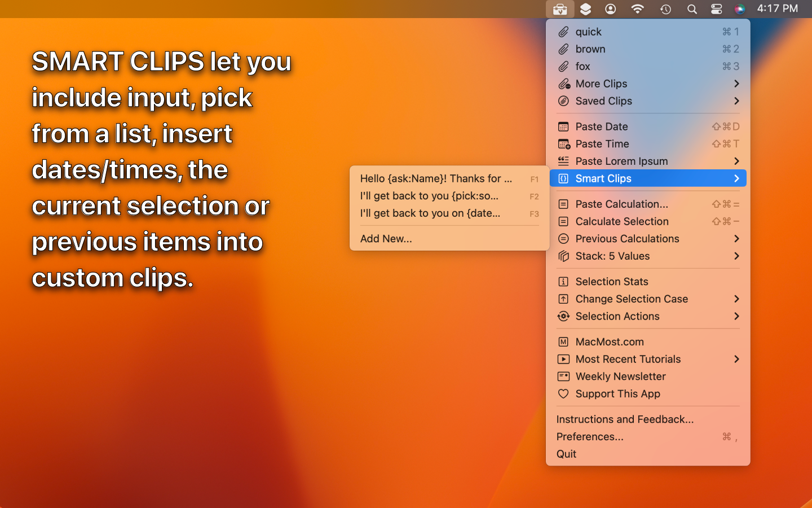Expand the Previous Calculations submenu arrow
Screen dimensions: 812x508
tap(736, 239)
